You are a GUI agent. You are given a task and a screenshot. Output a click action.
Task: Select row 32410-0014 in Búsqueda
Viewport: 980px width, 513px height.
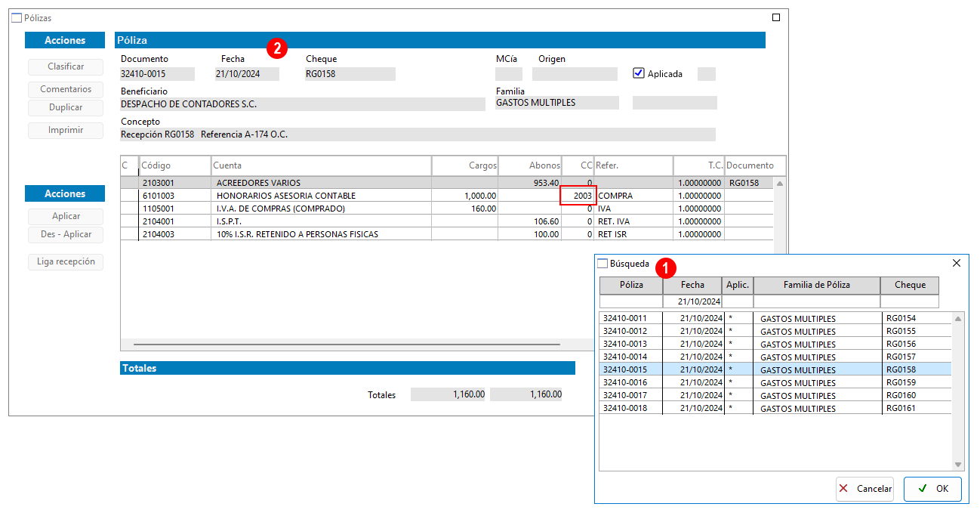pyautogui.click(x=775, y=357)
